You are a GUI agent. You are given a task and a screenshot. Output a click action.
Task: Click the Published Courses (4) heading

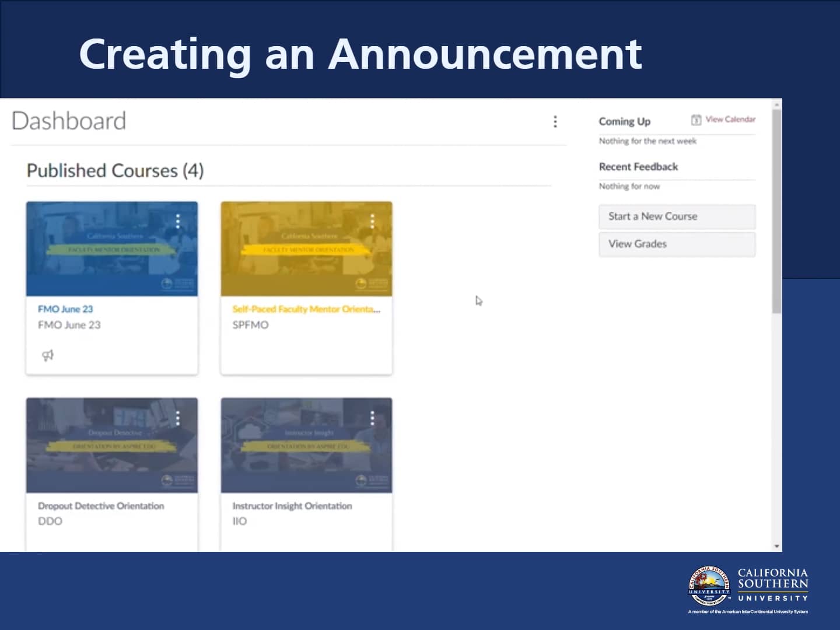116,171
